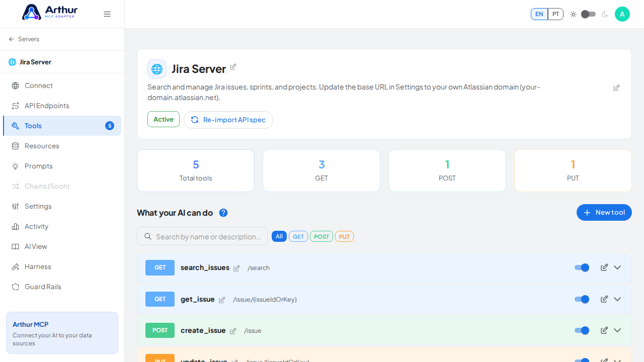Expand the create_issue row
This screenshot has width=644, height=362.
coord(617,330)
